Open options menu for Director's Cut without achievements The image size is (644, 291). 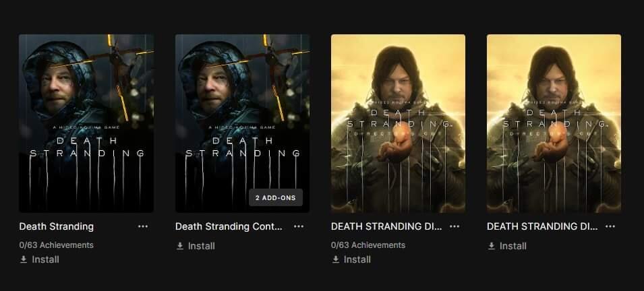[610, 226]
